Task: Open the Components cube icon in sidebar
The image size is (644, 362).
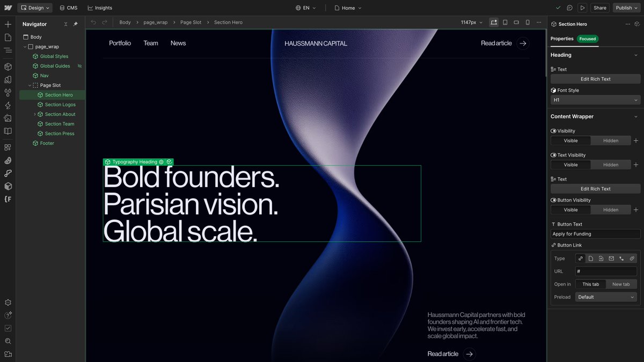Action: point(8,67)
